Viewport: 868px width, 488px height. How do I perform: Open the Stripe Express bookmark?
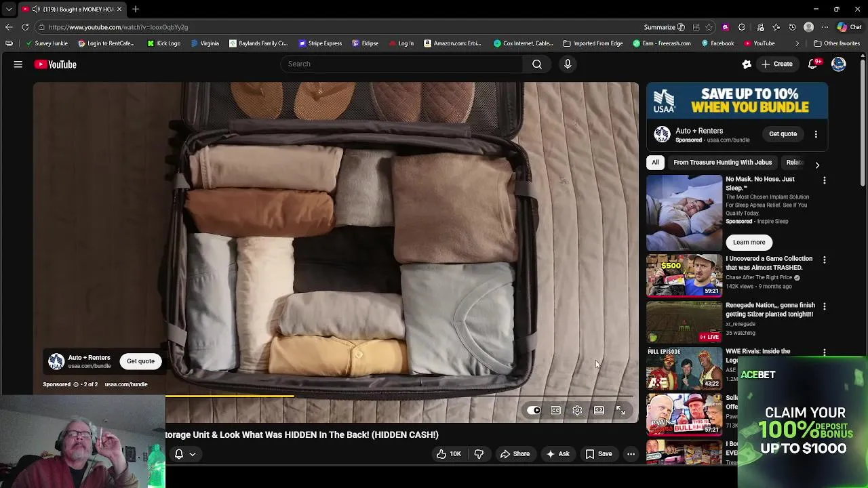tap(320, 43)
